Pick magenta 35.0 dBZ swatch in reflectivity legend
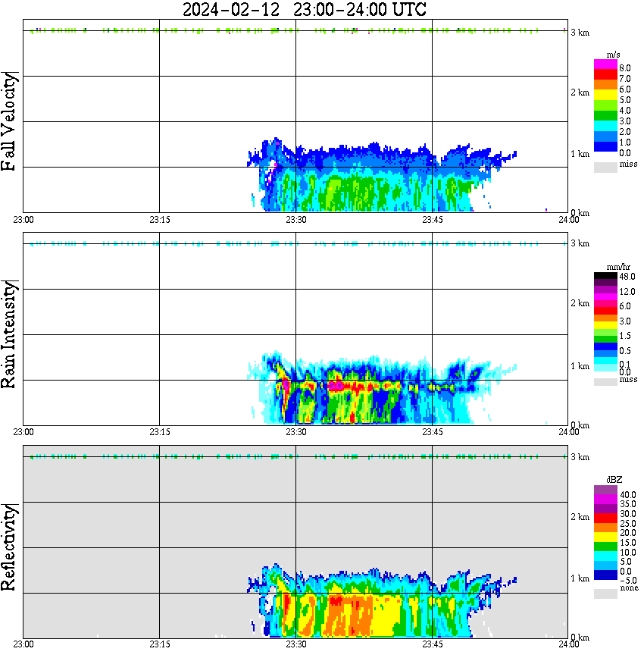Screen dimensions: 644x658 pos(605,499)
